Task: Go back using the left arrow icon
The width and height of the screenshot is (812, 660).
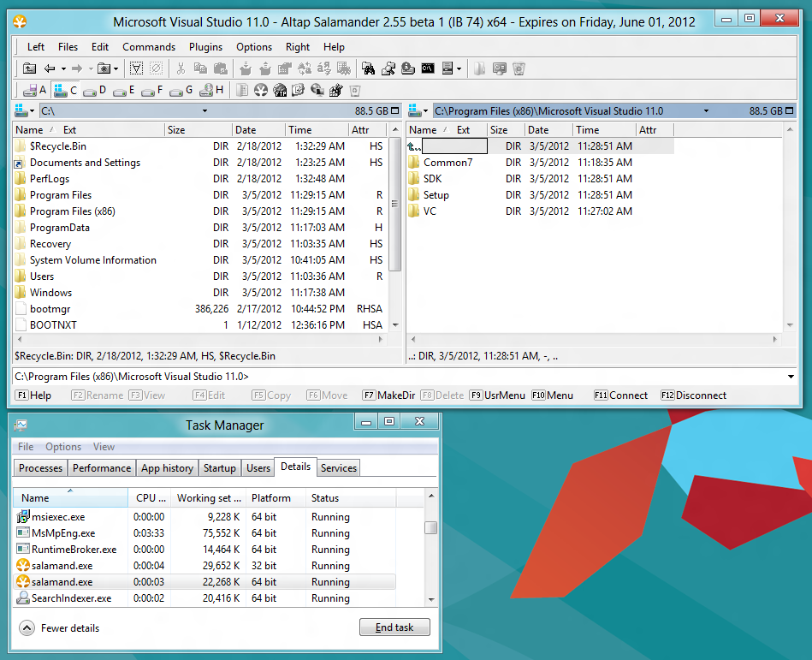Action: pos(50,68)
